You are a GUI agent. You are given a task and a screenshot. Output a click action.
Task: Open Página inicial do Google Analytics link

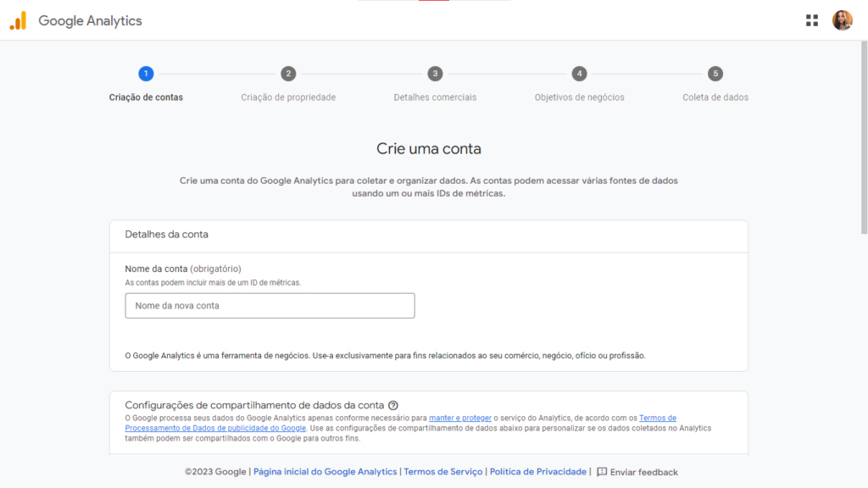325,472
